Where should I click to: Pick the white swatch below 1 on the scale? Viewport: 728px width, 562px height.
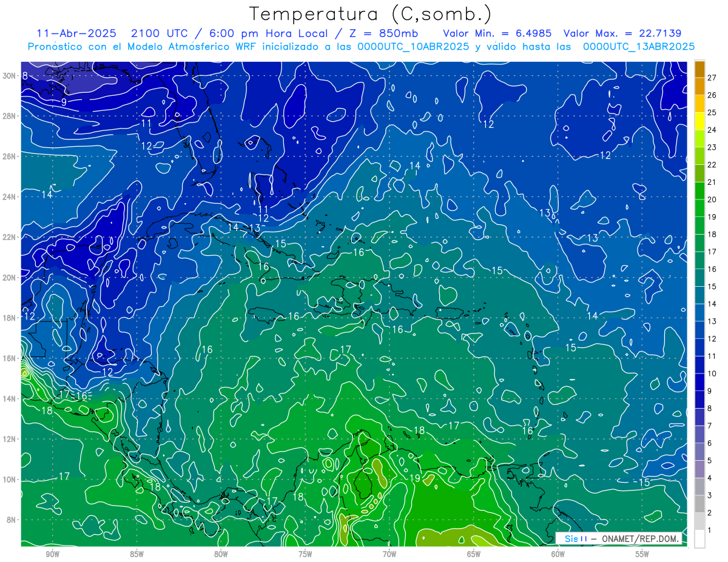699,538
